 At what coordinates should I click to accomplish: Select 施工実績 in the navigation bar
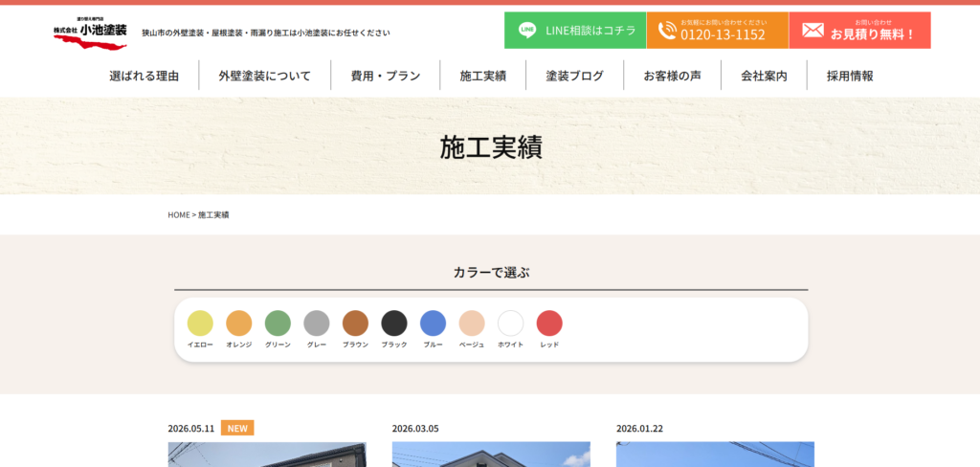point(483,76)
